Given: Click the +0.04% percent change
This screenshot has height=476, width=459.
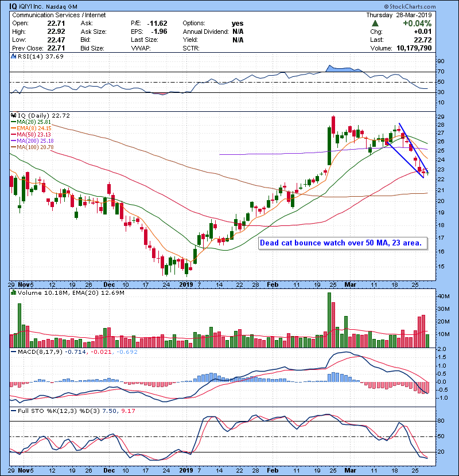Looking at the screenshot, I should pos(417,24).
